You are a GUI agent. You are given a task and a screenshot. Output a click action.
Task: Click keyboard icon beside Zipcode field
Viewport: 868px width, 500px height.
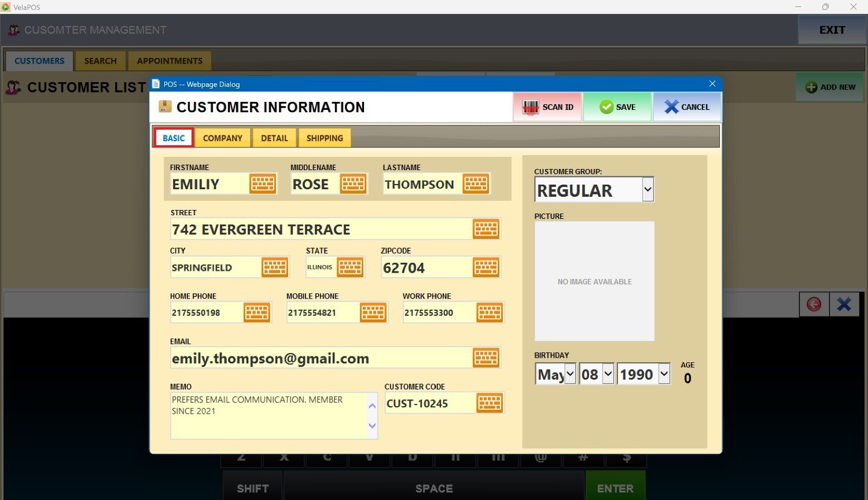(x=486, y=267)
